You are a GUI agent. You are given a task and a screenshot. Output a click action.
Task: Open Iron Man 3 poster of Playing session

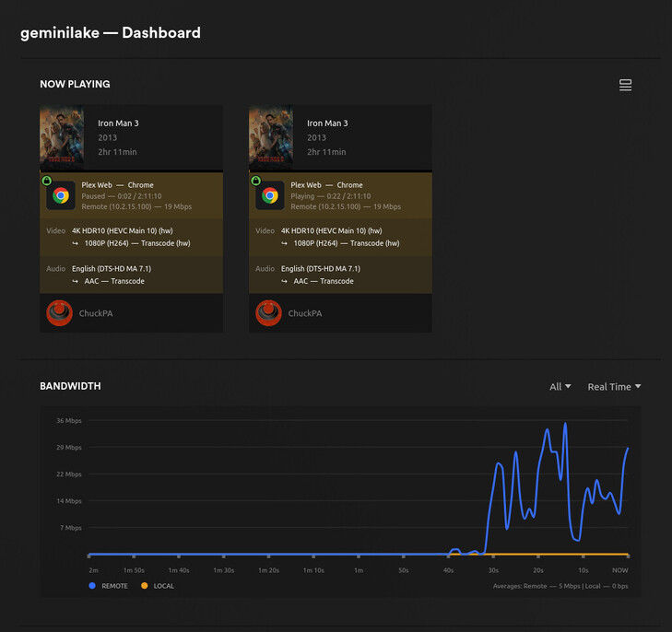[271, 137]
